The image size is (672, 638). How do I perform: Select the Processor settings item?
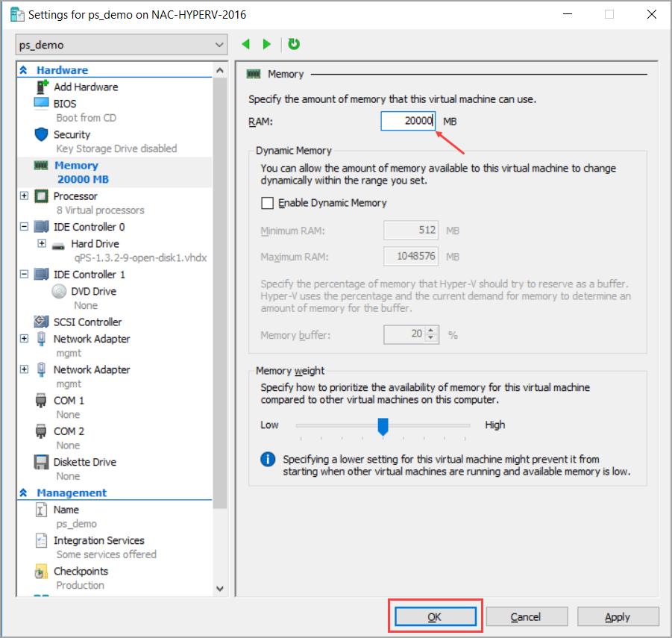(75, 196)
